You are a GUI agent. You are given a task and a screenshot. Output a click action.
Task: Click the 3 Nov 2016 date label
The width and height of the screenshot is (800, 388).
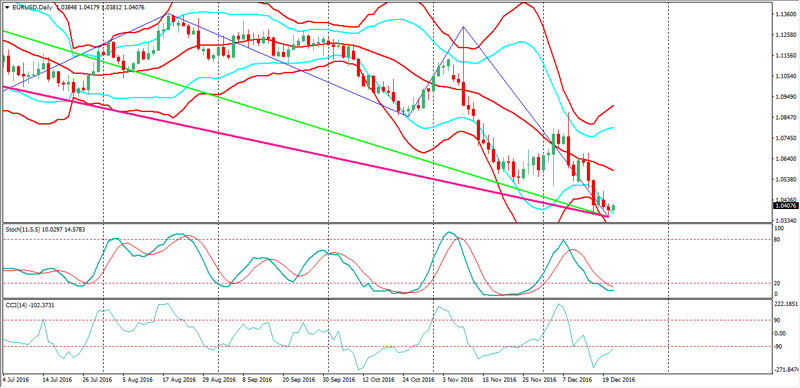[458, 380]
